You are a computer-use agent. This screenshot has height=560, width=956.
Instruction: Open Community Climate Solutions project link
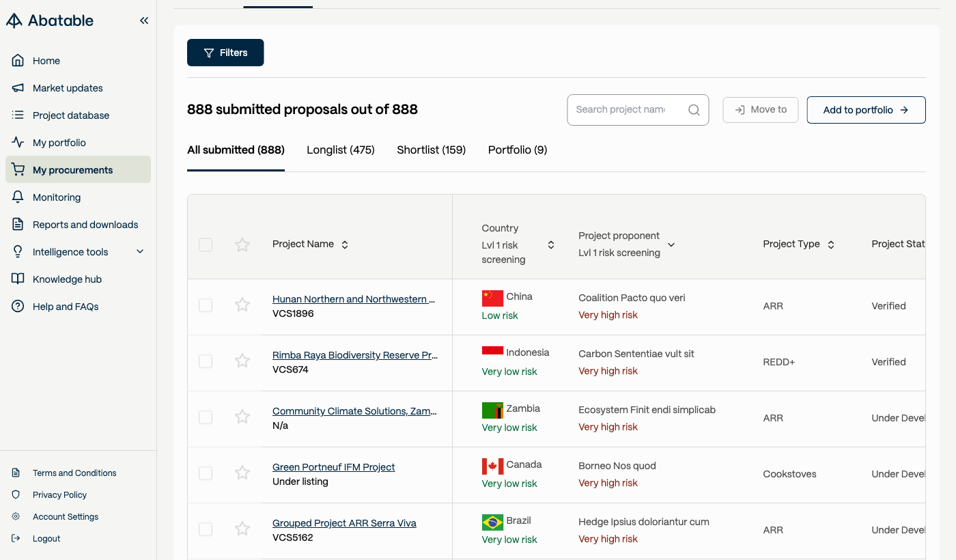coord(354,411)
